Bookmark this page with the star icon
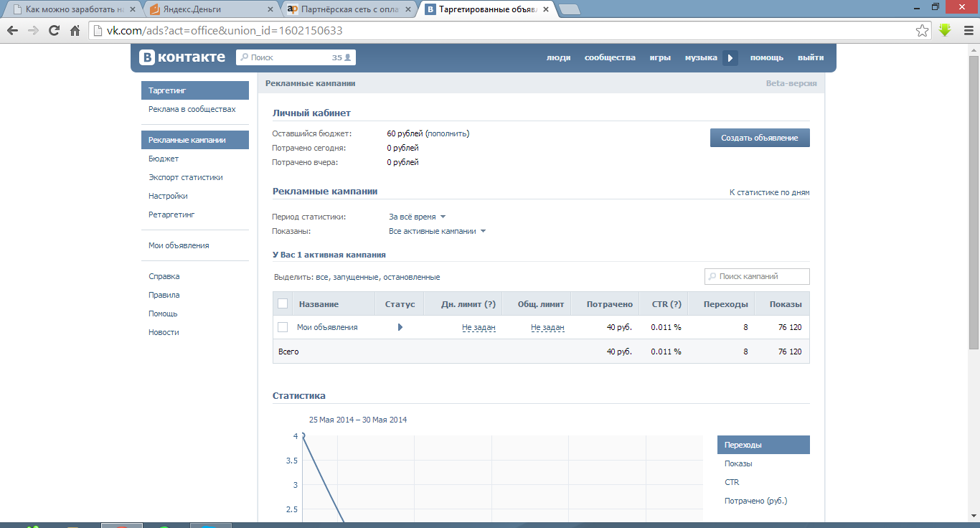 coord(923,31)
